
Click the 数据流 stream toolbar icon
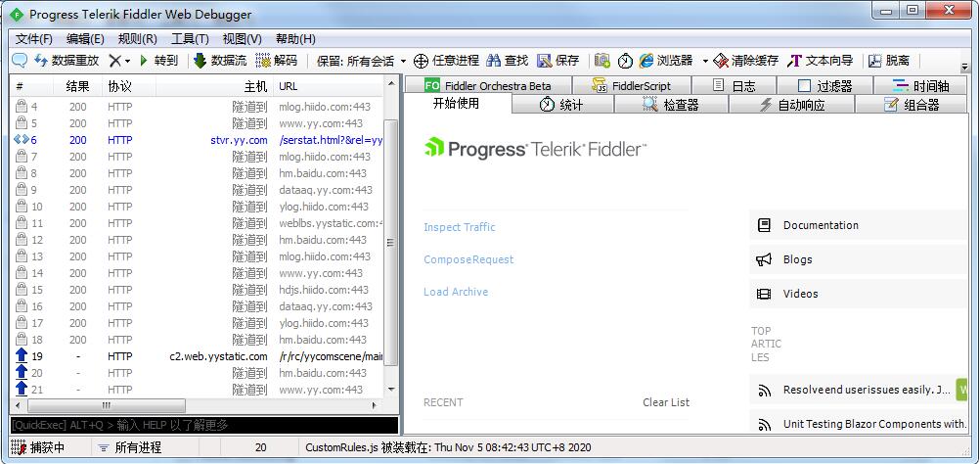(x=200, y=61)
